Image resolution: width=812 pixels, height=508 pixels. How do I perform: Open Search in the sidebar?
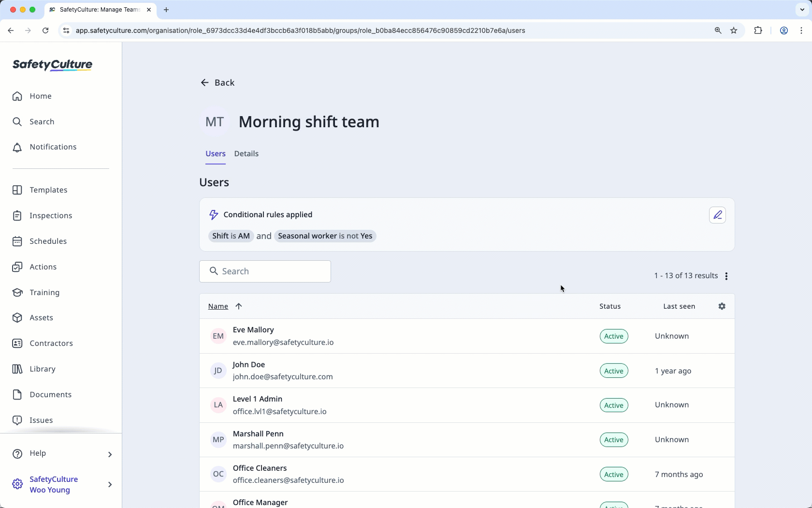point(33,121)
